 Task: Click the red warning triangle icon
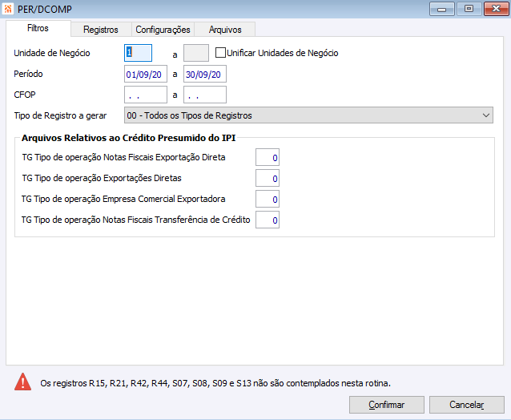(22, 382)
